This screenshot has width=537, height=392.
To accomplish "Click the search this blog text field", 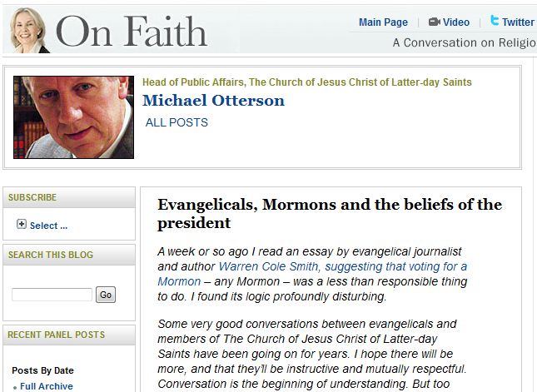I will [52, 295].
